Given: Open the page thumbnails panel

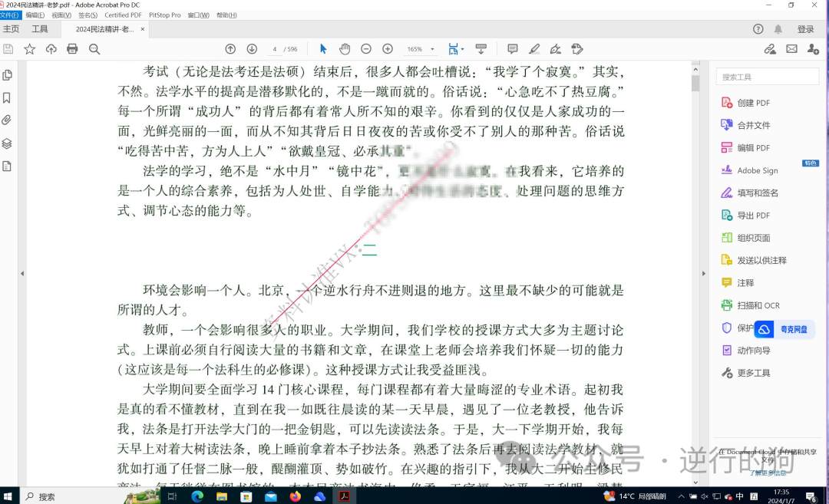Looking at the screenshot, I should click(x=8, y=75).
